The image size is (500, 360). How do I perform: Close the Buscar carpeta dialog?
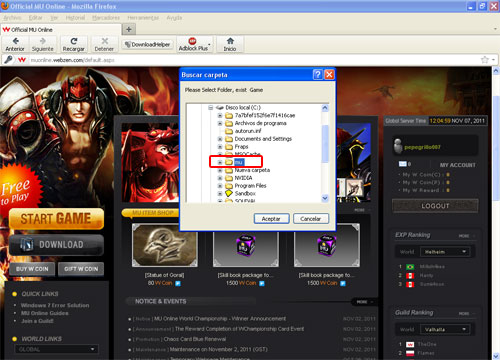329,75
